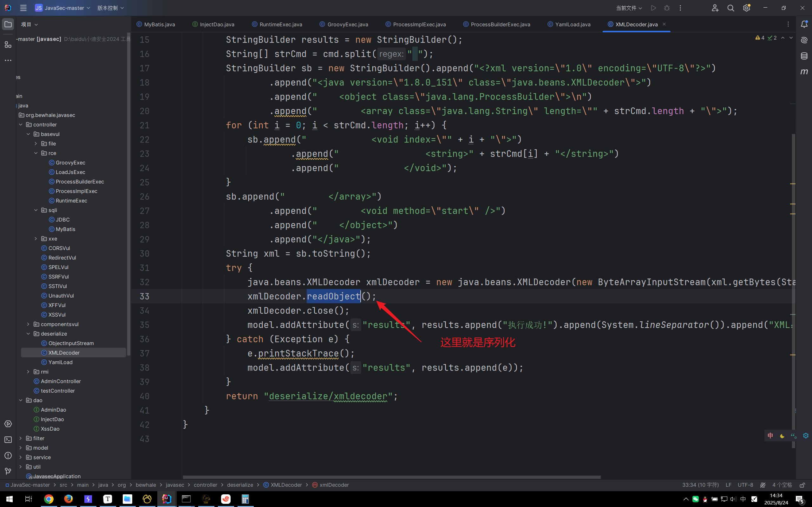The width and height of the screenshot is (812, 507).
Task: Open the Project tool window folder icon
Action: pyautogui.click(x=8, y=24)
